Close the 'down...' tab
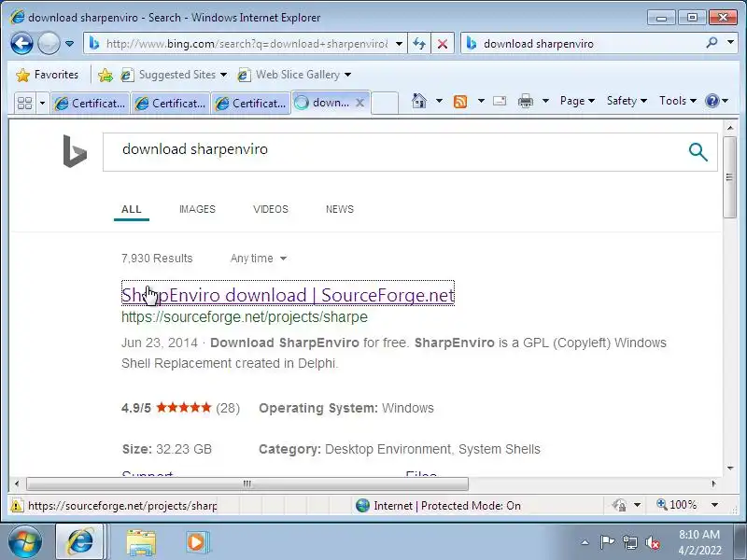The image size is (747, 560). tap(360, 103)
